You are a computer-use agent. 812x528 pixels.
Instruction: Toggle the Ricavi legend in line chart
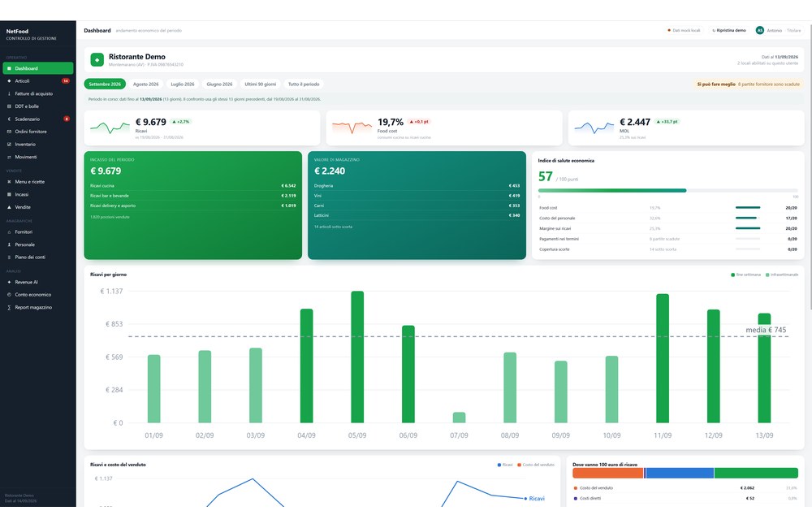coord(505,465)
